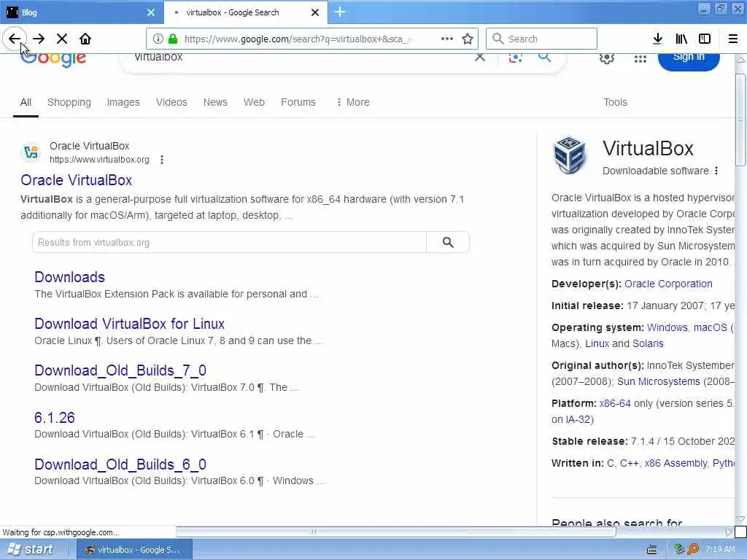Expand the More search filters dropdown
The height and width of the screenshot is (560, 747).
pyautogui.click(x=353, y=102)
